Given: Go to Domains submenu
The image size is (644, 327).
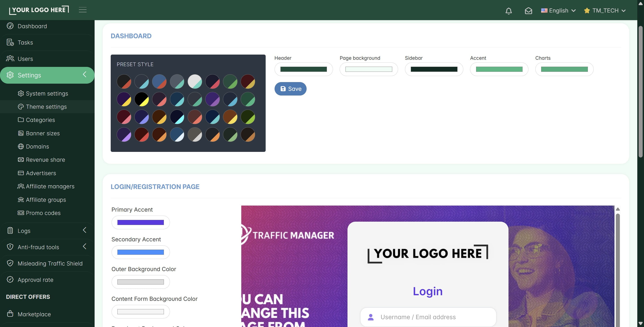Looking at the screenshot, I should click(47, 147).
